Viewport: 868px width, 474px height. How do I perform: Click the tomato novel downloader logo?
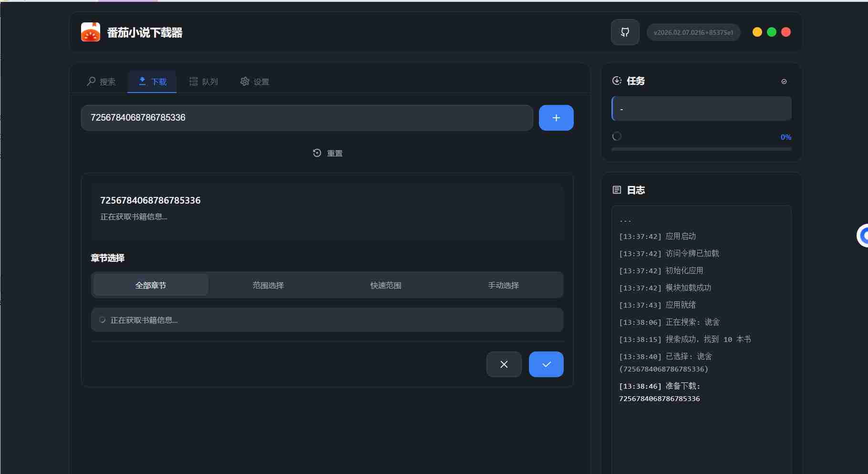[x=91, y=32]
